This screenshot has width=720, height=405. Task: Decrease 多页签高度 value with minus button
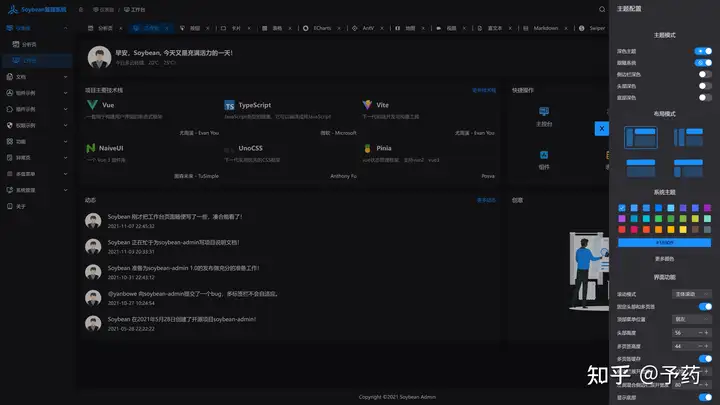point(700,346)
